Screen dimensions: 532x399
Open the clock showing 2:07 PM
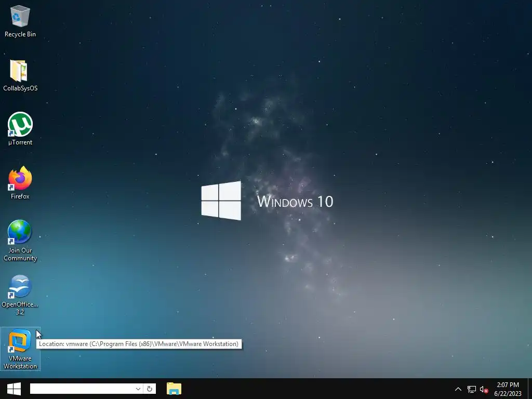[x=508, y=389]
